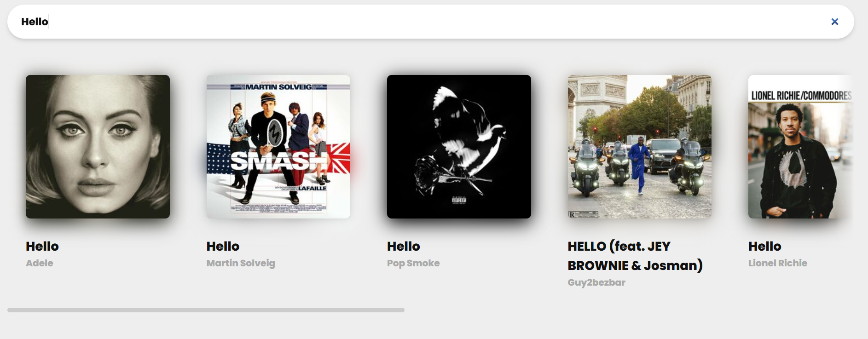Open Adele's Hello album cover
Viewport: 868px width, 339px height.
98,147
